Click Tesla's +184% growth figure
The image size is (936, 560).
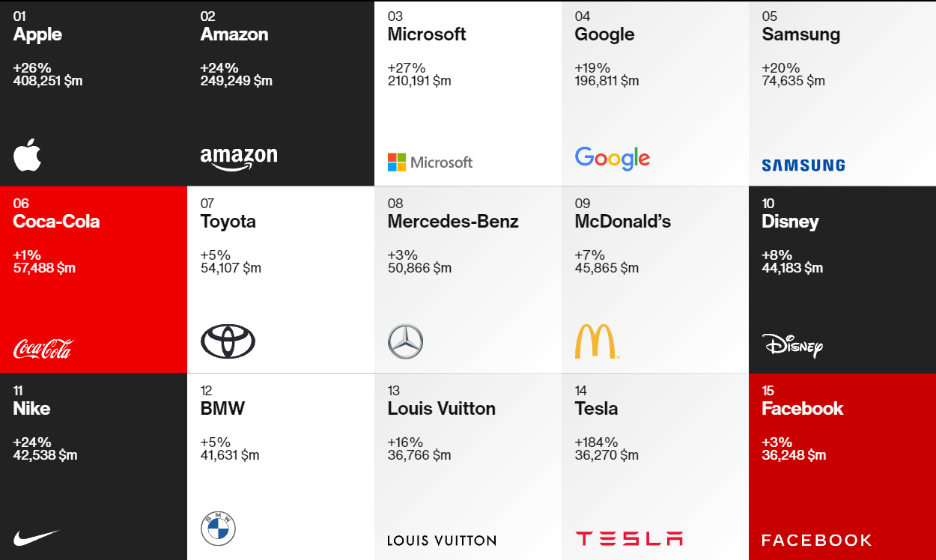[x=596, y=442]
